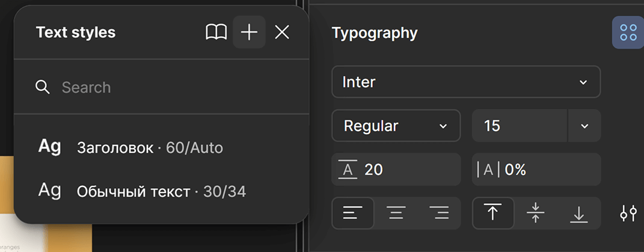Click the Search text styles field
This screenshot has width=644, height=252.
point(168,87)
